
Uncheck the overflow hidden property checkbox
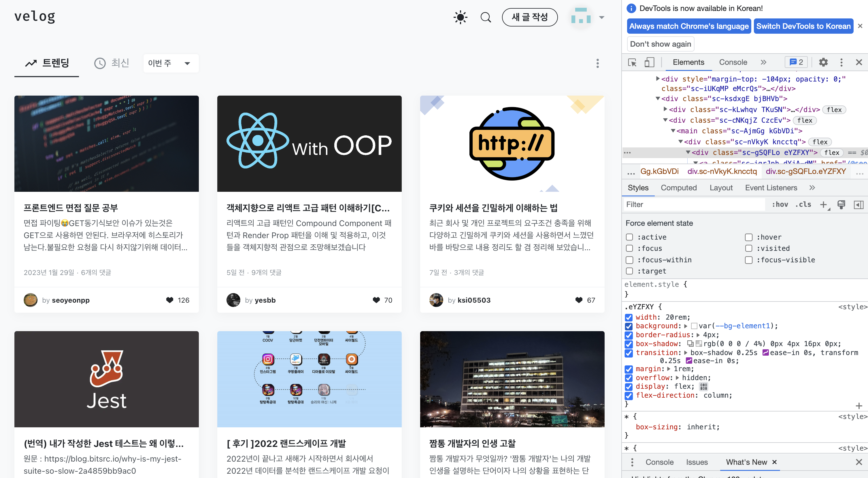point(629,378)
